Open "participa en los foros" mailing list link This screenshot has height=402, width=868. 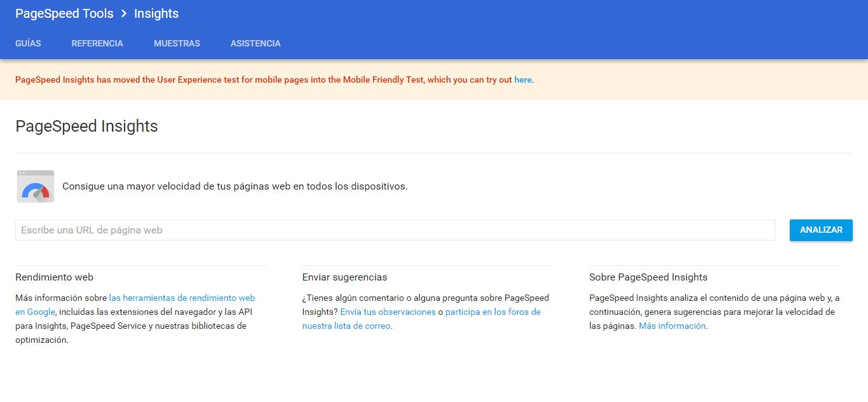click(x=492, y=312)
